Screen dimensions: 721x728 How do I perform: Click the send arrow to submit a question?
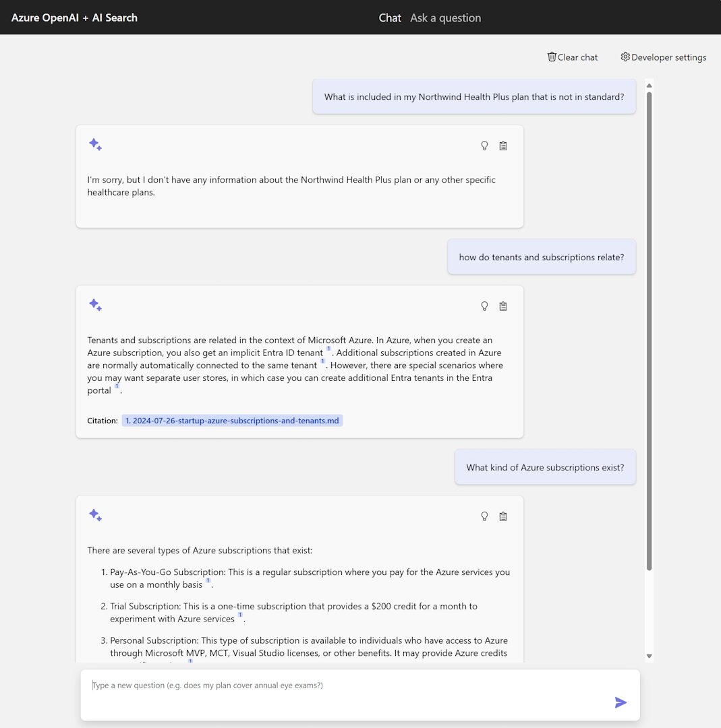pyautogui.click(x=620, y=702)
